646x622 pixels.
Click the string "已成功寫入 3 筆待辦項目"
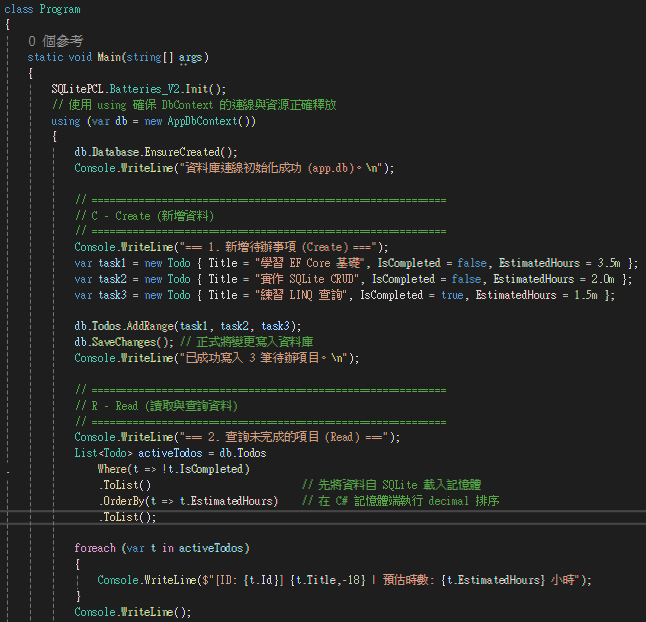coord(252,358)
